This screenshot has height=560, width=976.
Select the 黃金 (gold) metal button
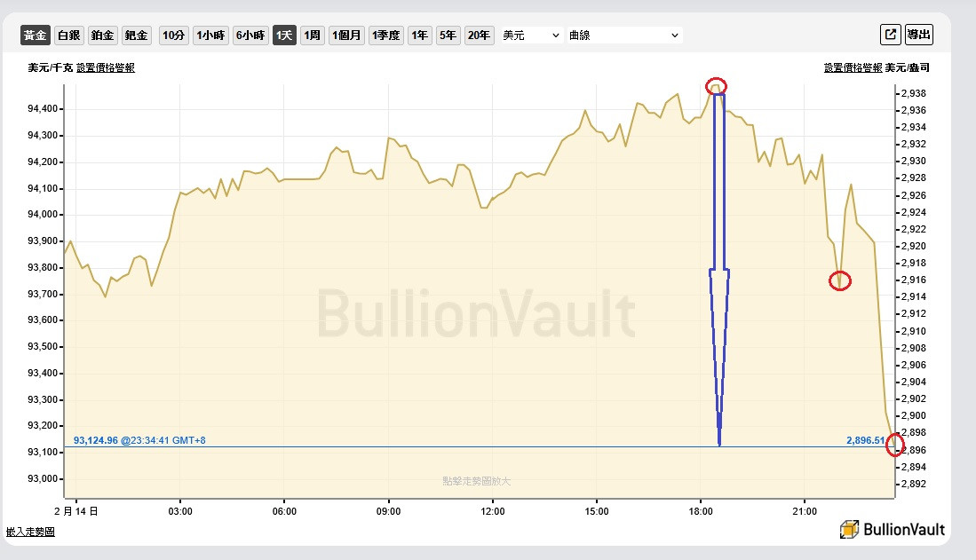click(x=36, y=35)
